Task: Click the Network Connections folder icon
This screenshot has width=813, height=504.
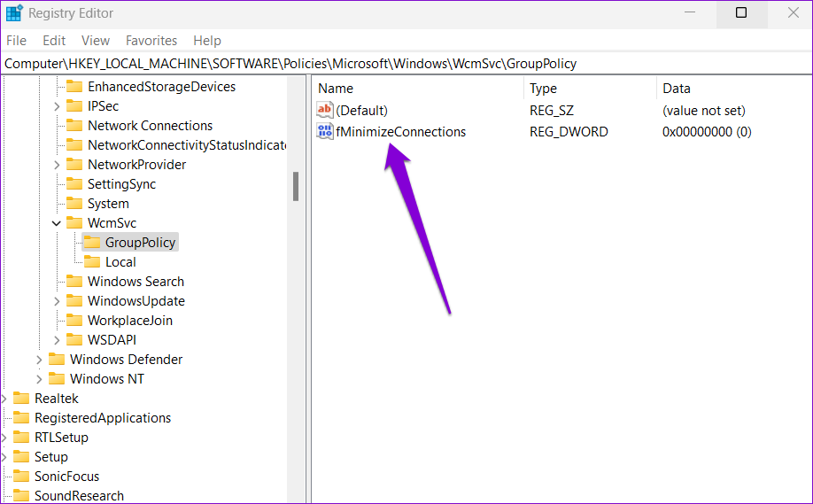Action: pyautogui.click(x=74, y=126)
